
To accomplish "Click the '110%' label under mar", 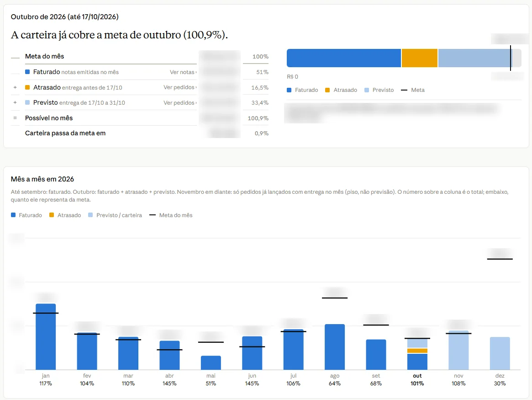I will pyautogui.click(x=128, y=384).
